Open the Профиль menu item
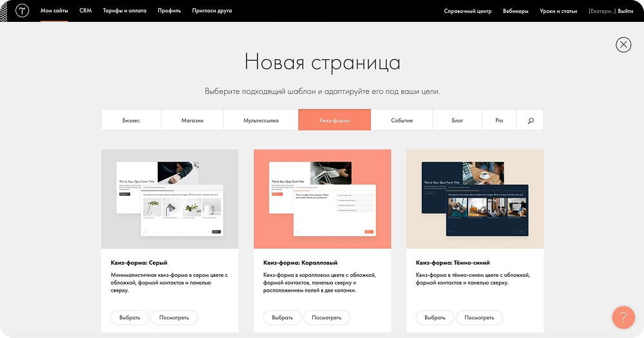Viewport: 644px width, 338px height. pos(169,11)
